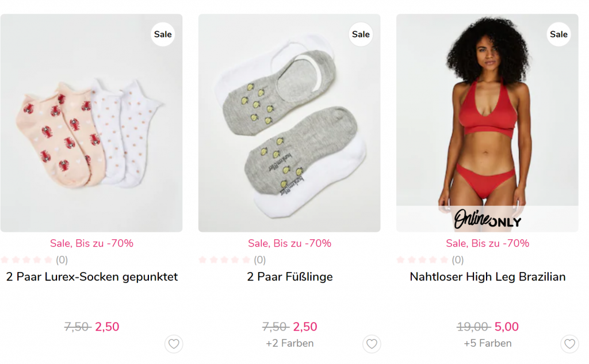This screenshot has width=589, height=364.
Task: Click Sale badge on Lurex-Socken image
Action: pos(163,35)
